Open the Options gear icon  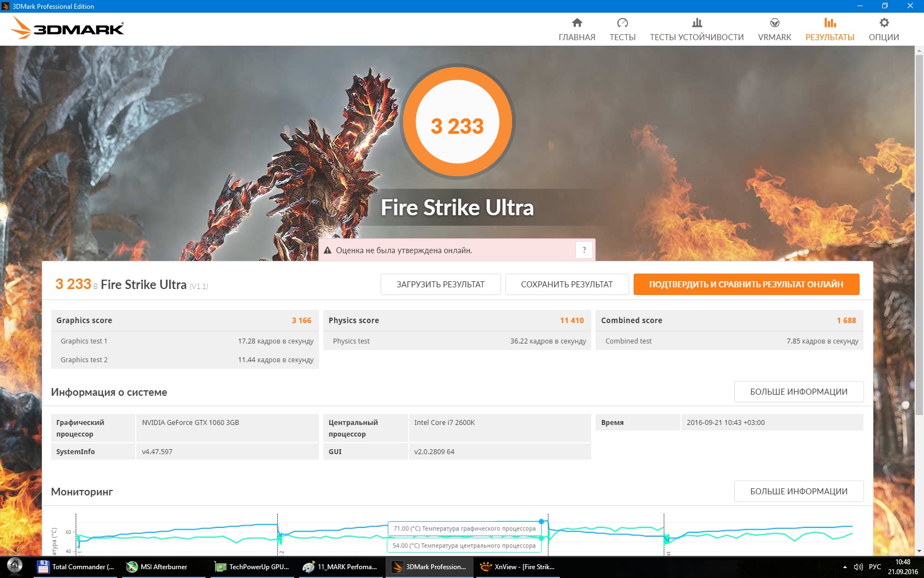click(x=883, y=23)
